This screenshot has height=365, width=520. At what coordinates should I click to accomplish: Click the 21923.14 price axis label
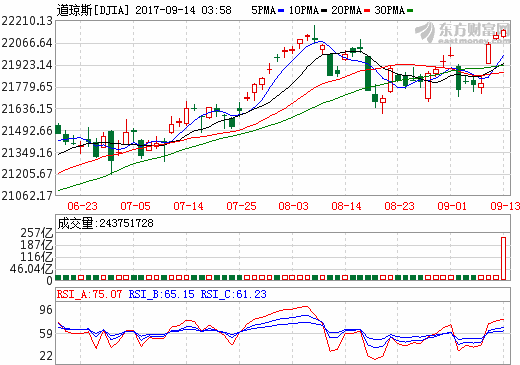[x=27, y=65]
